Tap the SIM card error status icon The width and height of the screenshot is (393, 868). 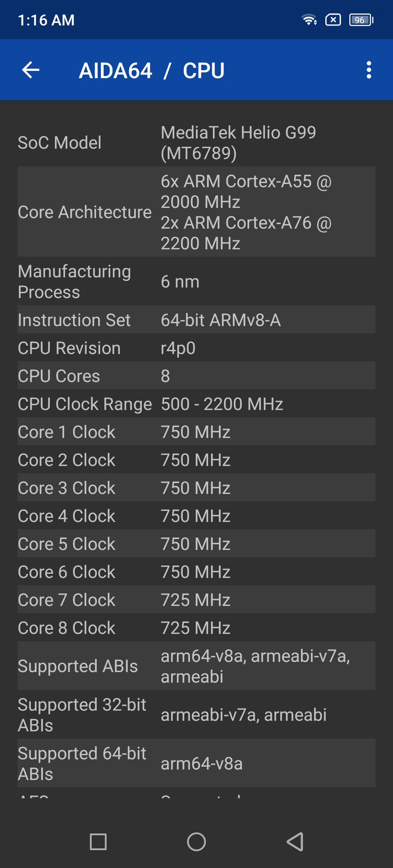click(333, 20)
